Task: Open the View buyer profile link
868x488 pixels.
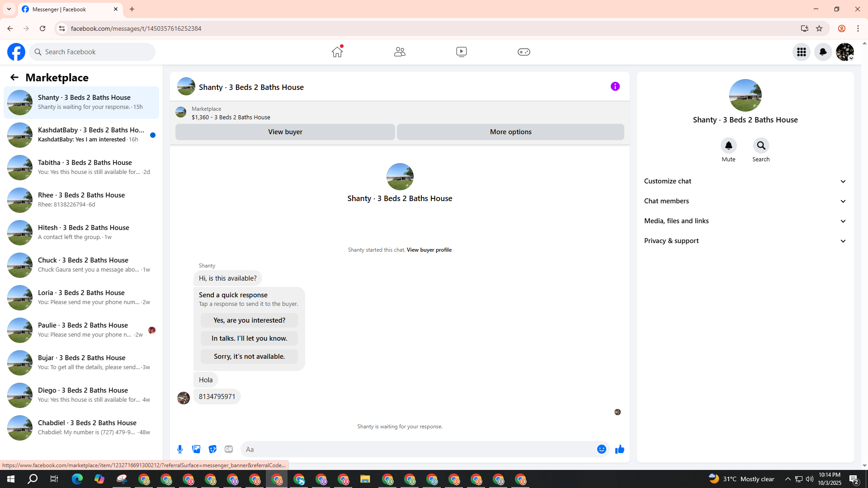Action: [429, 250]
